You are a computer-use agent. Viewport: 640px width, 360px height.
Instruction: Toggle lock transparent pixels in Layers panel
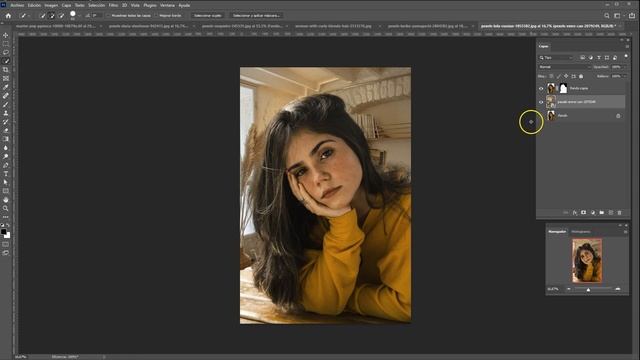[551, 76]
